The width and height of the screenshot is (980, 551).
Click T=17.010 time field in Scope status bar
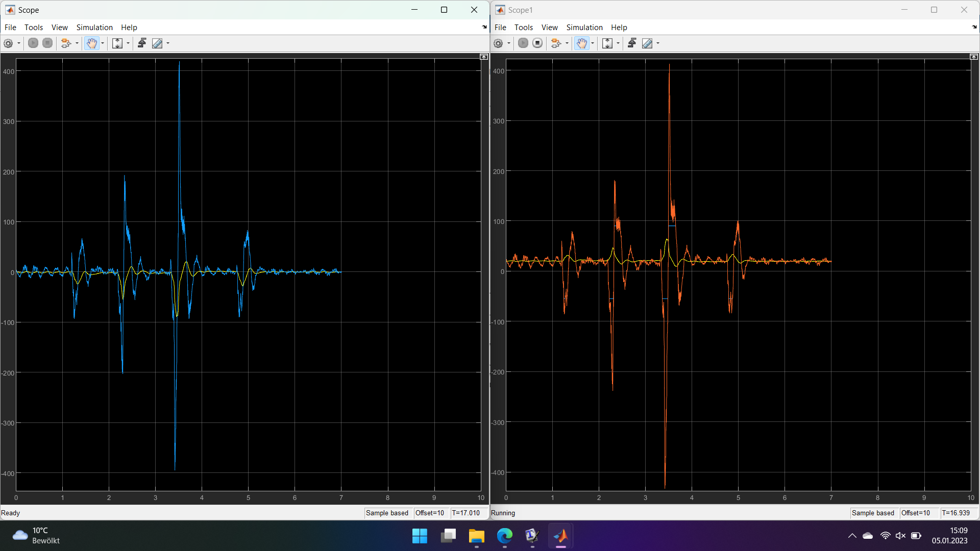[x=465, y=513]
